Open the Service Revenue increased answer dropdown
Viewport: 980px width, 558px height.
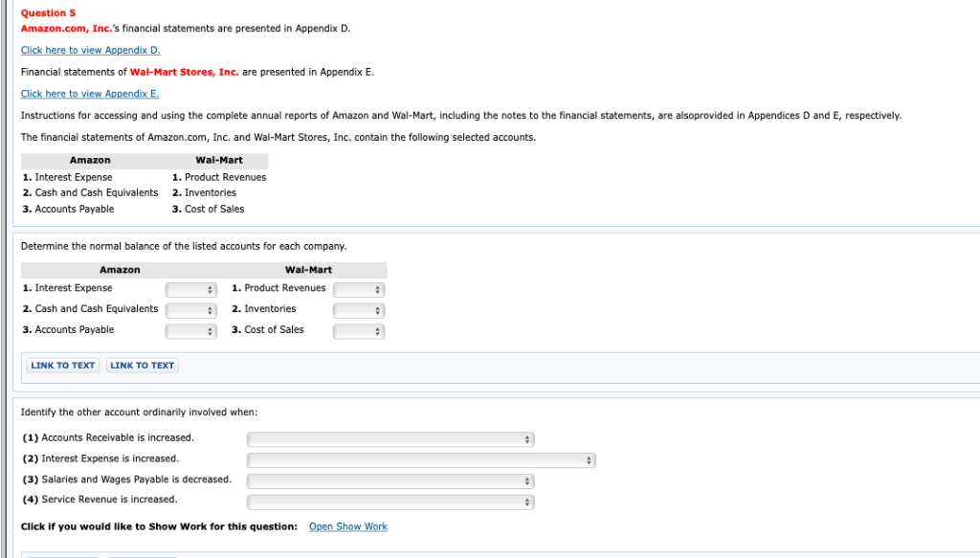pos(390,501)
